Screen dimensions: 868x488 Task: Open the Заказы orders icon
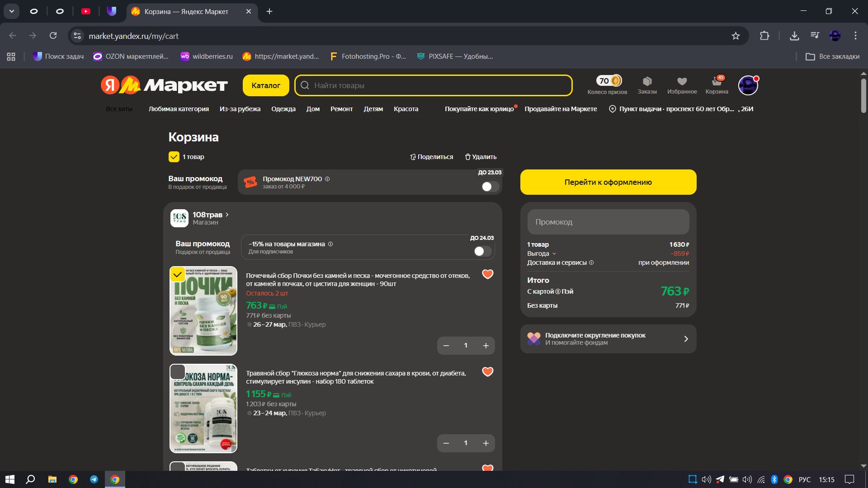coord(647,81)
